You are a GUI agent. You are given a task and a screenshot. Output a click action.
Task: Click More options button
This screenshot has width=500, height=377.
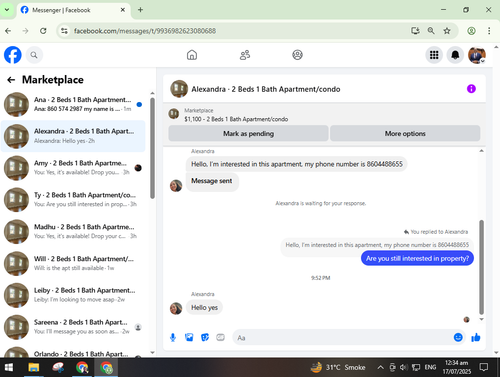[x=405, y=133]
